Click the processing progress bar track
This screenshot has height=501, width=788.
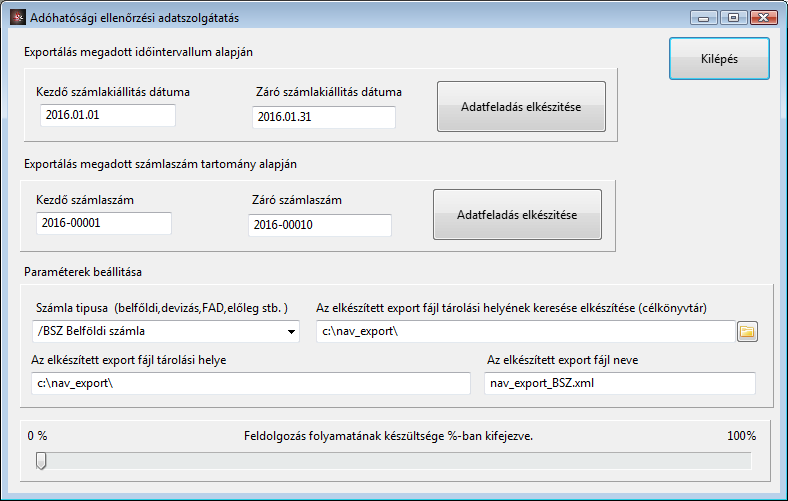coord(395,461)
